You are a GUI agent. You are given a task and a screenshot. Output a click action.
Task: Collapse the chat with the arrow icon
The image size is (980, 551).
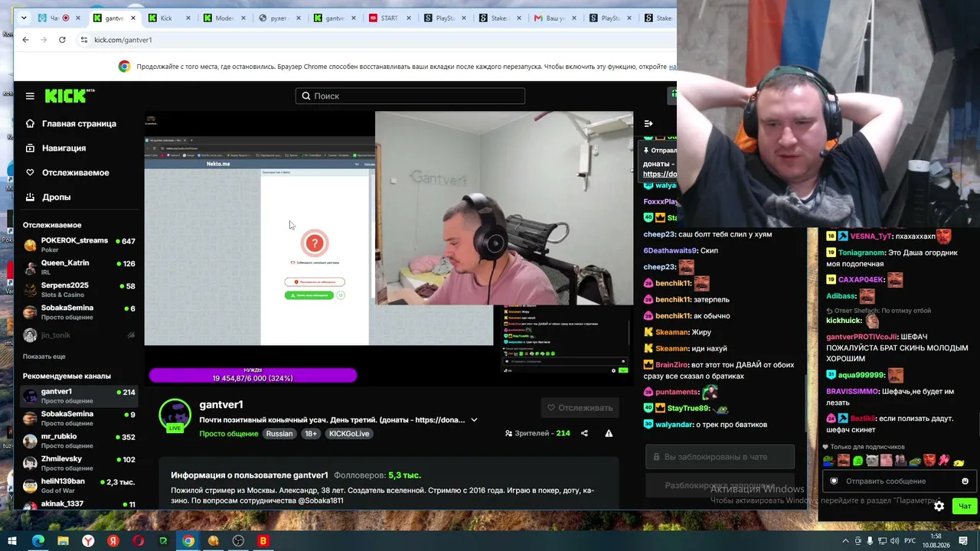[x=648, y=123]
